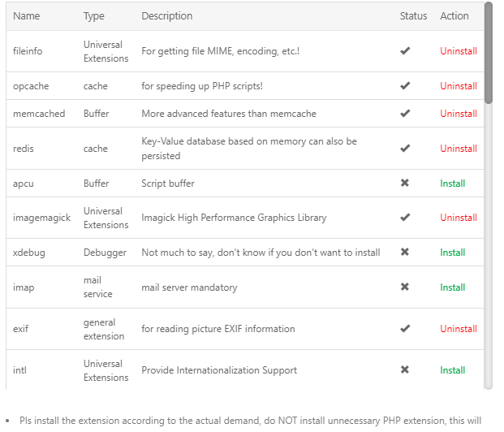Click the xdebug not-installed cross icon
The height and width of the screenshot is (432, 504).
[405, 252]
